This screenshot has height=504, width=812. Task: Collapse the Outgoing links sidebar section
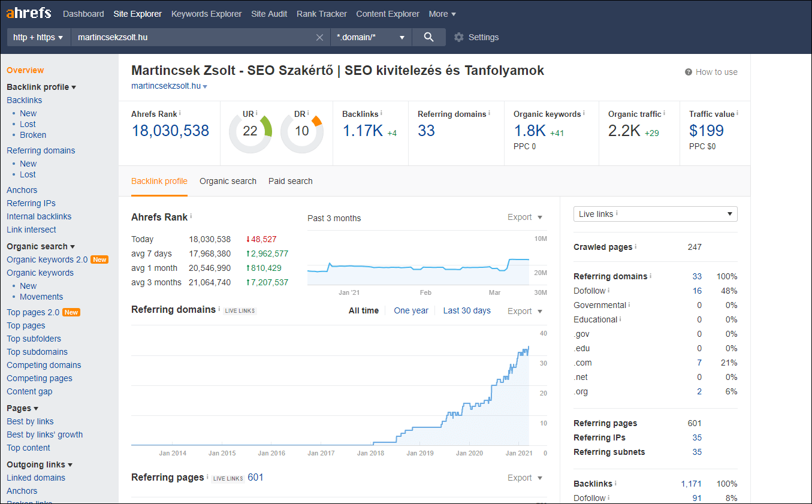pyautogui.click(x=40, y=464)
